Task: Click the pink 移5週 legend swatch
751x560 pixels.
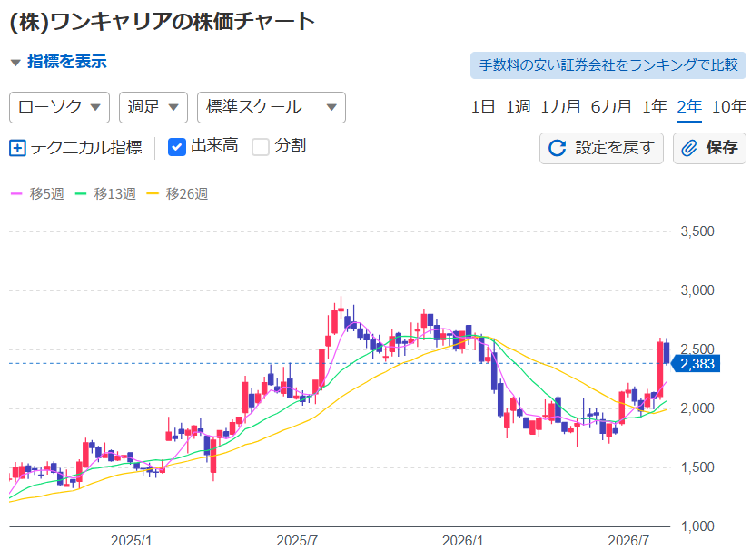Action: (16, 194)
